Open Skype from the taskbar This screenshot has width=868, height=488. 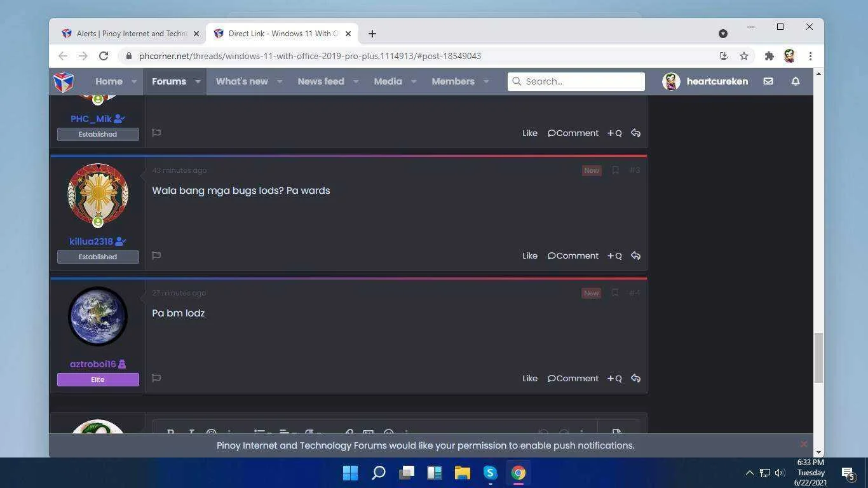point(490,473)
